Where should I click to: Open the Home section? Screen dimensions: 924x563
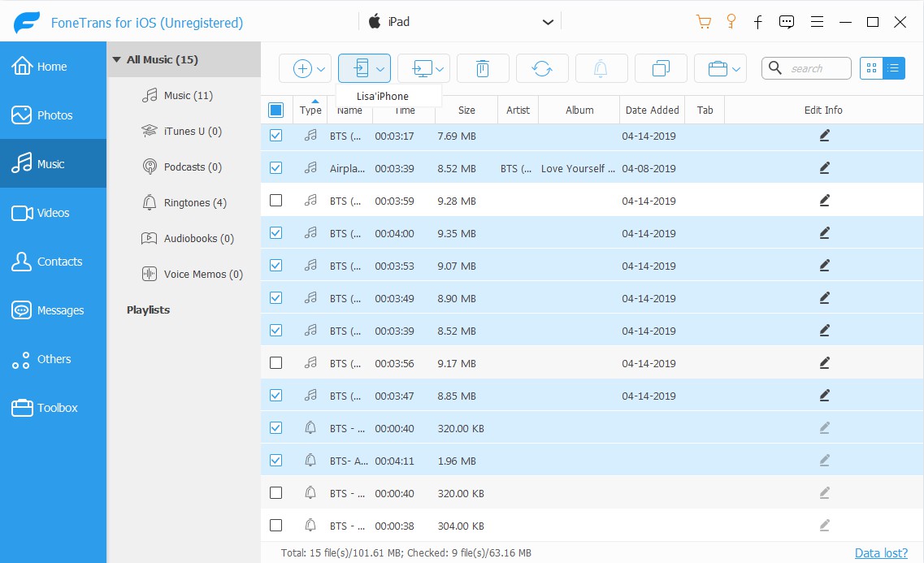tap(53, 67)
